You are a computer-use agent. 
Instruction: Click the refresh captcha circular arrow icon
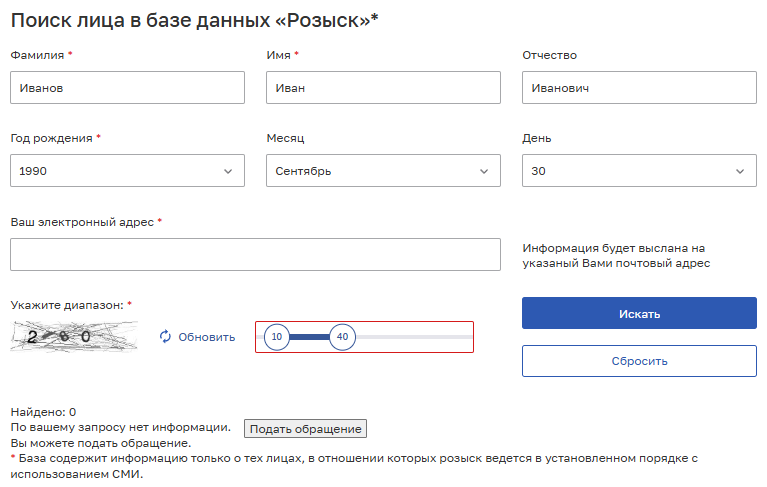[166, 337]
